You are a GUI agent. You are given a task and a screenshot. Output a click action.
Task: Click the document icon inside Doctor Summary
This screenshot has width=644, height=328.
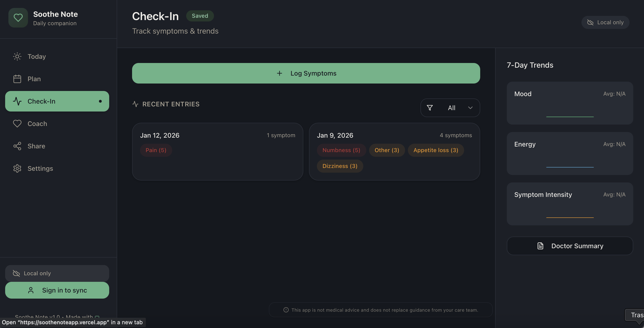point(540,246)
